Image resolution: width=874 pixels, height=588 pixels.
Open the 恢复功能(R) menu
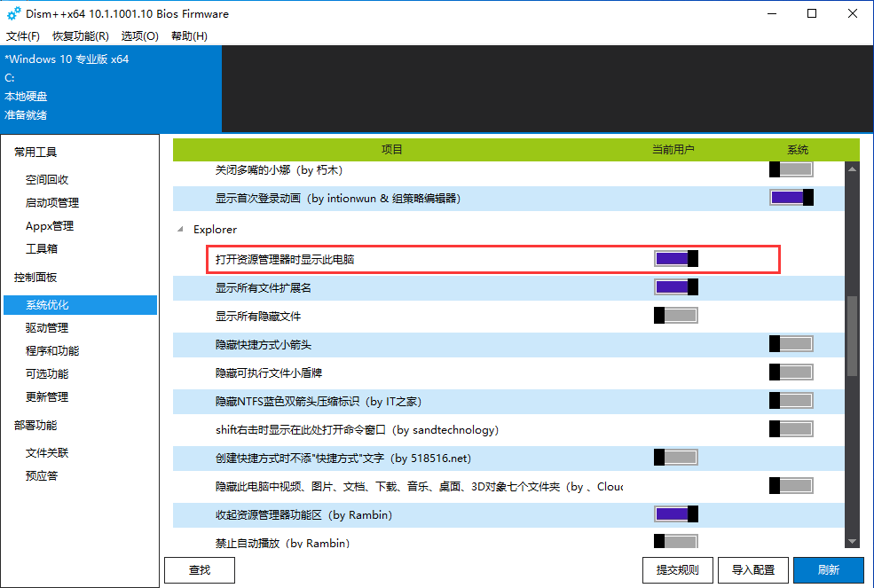80,36
